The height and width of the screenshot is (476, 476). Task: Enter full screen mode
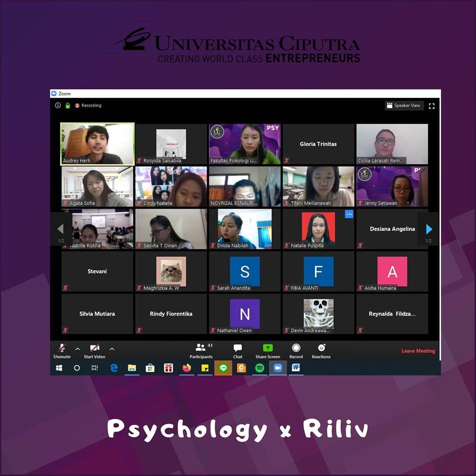tap(431, 106)
